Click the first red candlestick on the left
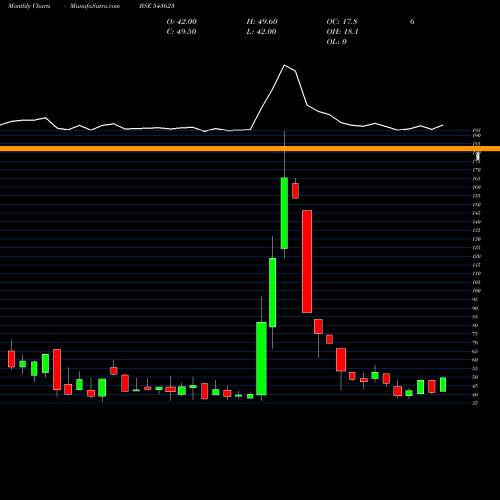 (x=12, y=359)
